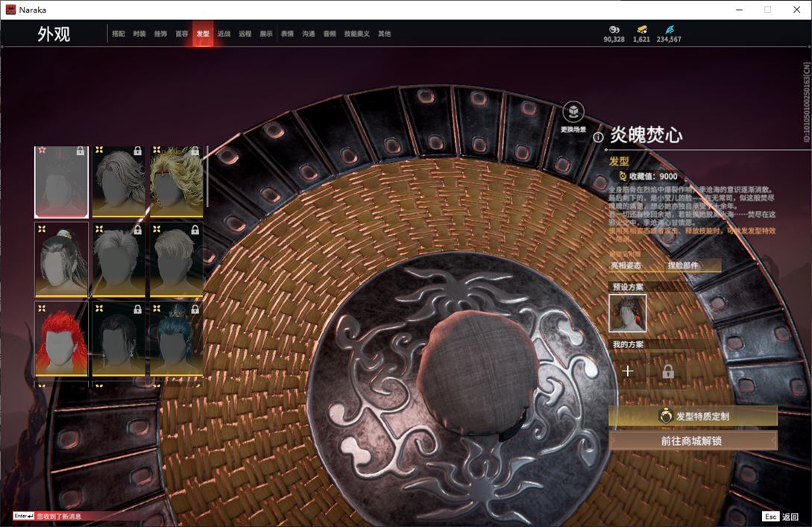This screenshot has height=527, width=812.
Task: Select the spiky blonde hairstyle thumbnail
Action: (x=177, y=182)
